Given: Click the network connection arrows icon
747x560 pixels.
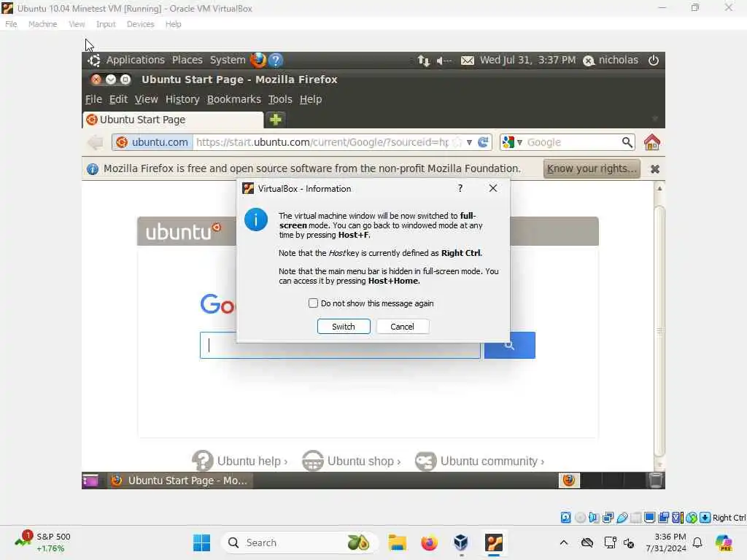Looking at the screenshot, I should click(424, 61).
